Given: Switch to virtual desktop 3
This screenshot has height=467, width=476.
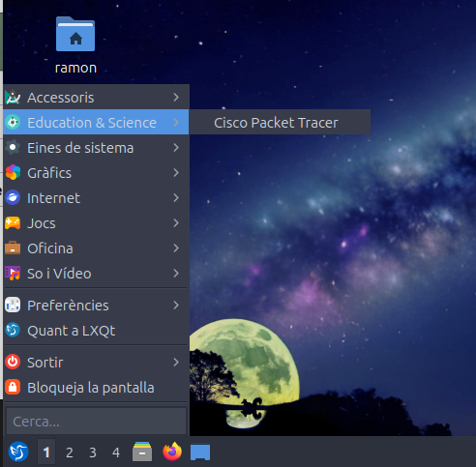Looking at the screenshot, I should point(93,452).
